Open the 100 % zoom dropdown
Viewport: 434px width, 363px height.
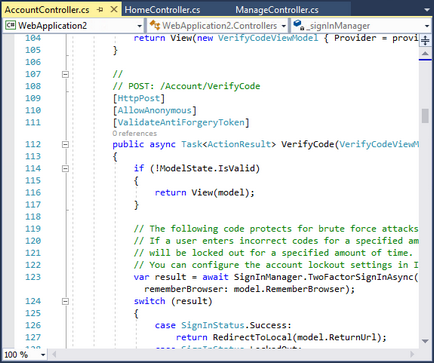click(43, 355)
